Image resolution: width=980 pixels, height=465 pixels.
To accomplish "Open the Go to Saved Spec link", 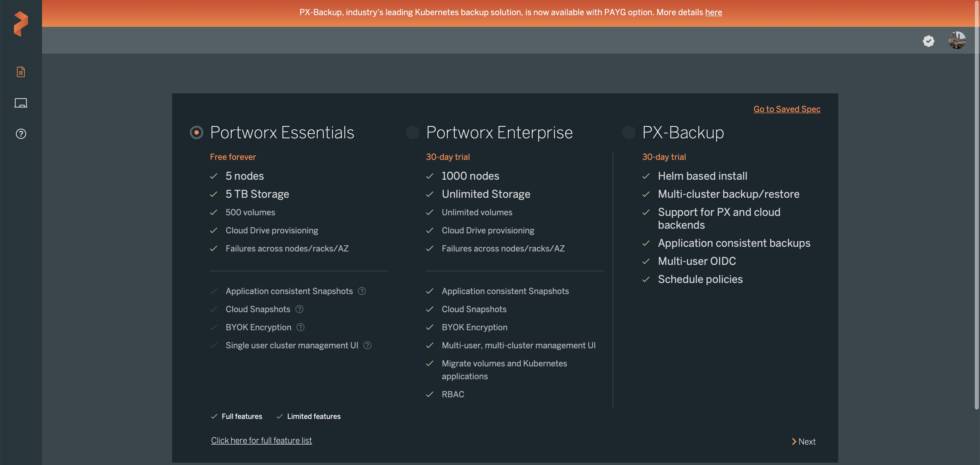I will [x=787, y=109].
